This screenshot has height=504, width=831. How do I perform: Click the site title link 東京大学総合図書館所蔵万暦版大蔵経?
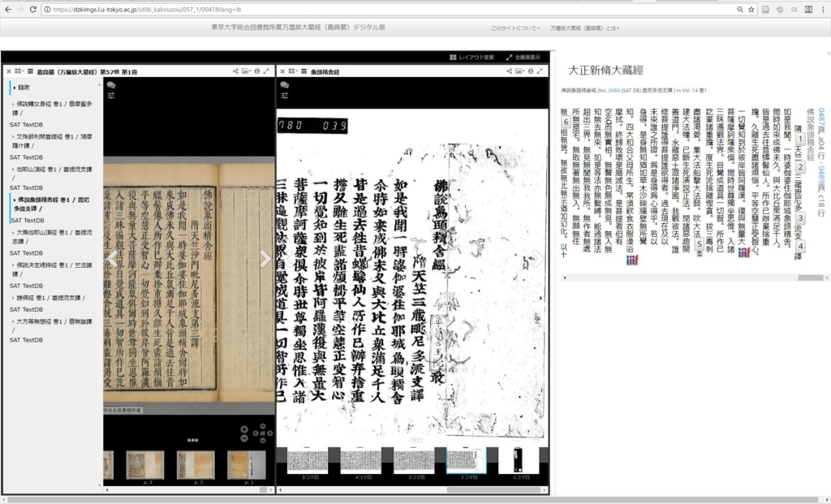[x=299, y=27]
